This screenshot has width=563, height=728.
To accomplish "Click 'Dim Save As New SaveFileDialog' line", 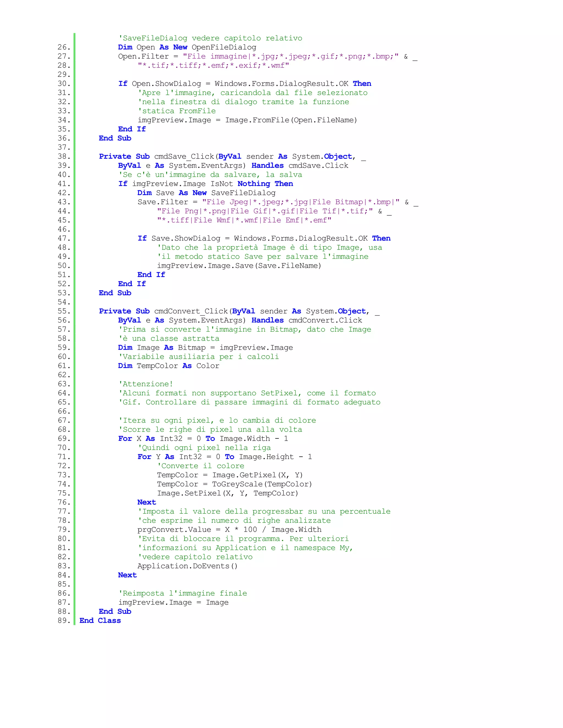I will pos(206,193).
